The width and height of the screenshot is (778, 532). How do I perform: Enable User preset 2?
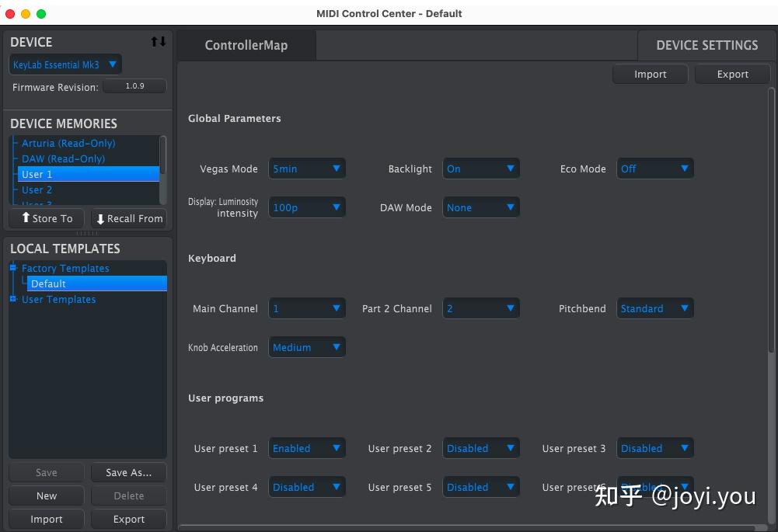coord(481,448)
